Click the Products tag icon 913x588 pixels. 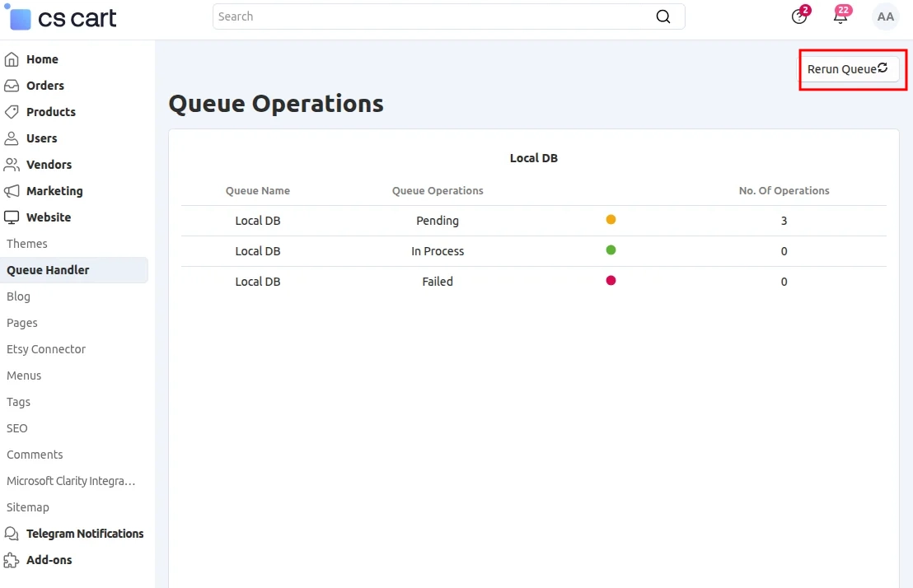tap(12, 112)
